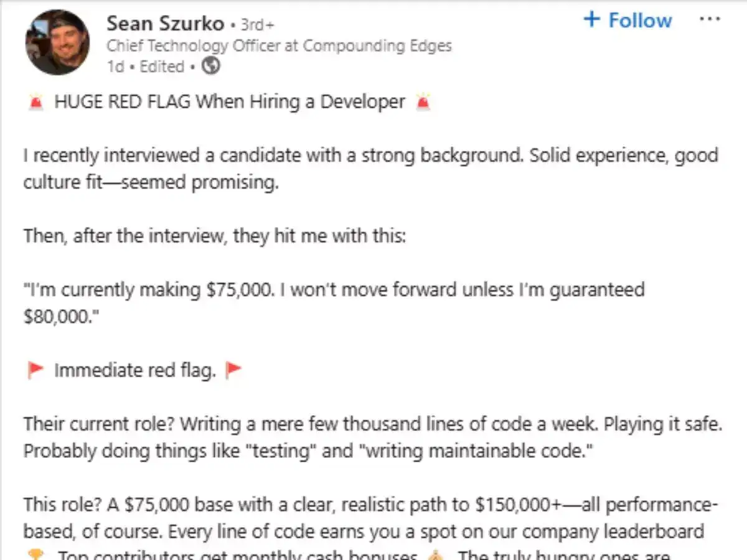The image size is (747, 560).
Task: Select the HUGE RED FLAG title text
Action: pos(230,101)
